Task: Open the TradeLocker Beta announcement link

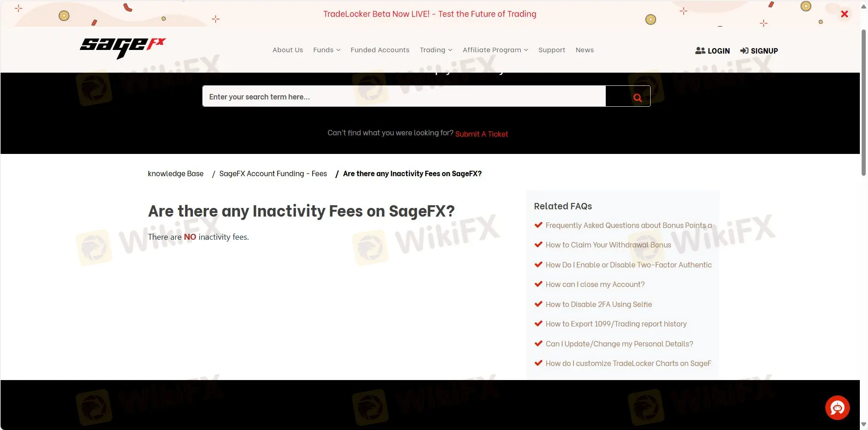Action: [429, 14]
